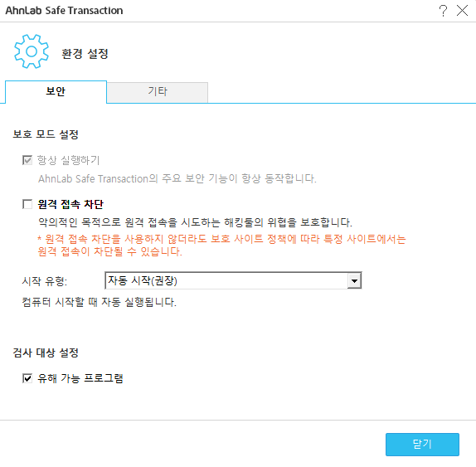
Task: Click the 닫기 button
Action: tap(422, 445)
